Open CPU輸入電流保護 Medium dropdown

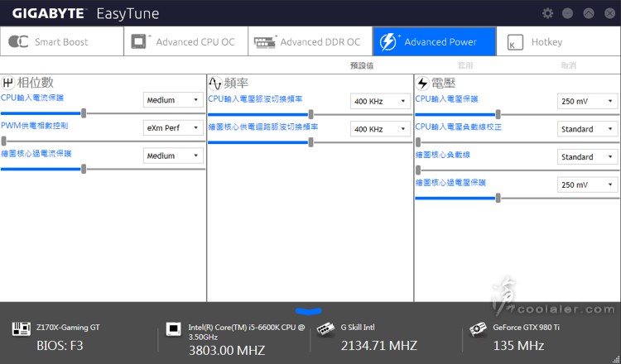(173, 100)
